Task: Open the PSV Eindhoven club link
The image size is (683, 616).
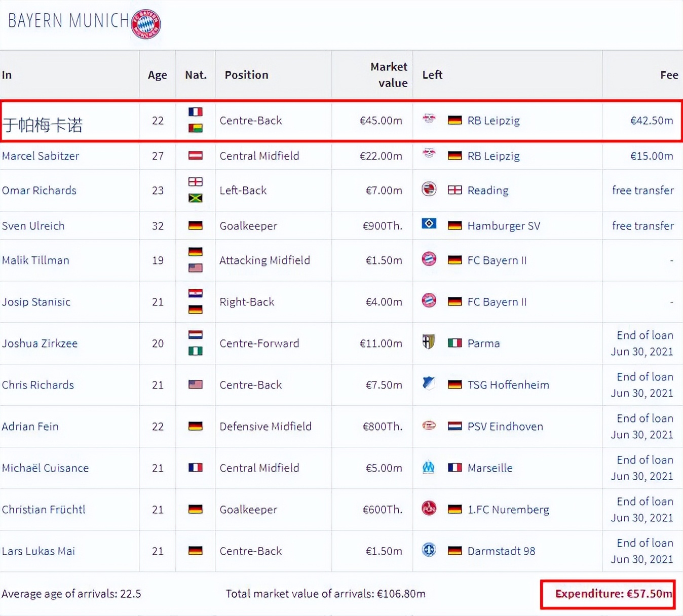Action: point(505,427)
